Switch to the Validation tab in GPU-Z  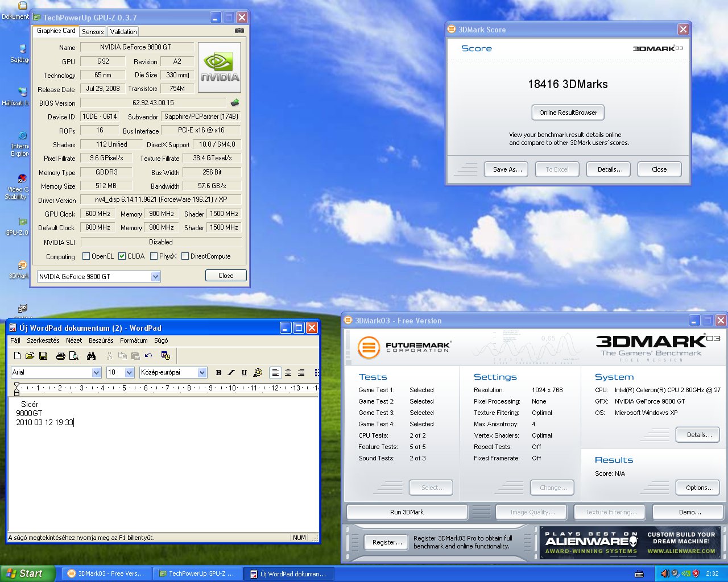[123, 32]
